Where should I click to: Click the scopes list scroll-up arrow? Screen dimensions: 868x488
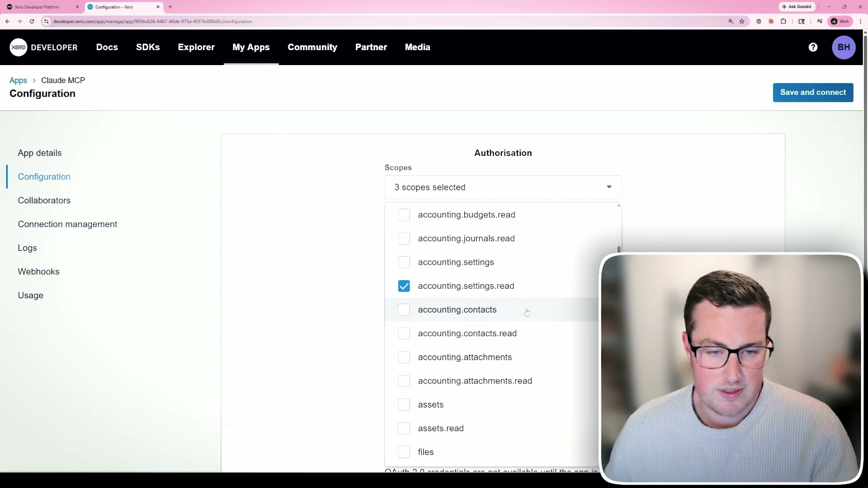point(618,206)
